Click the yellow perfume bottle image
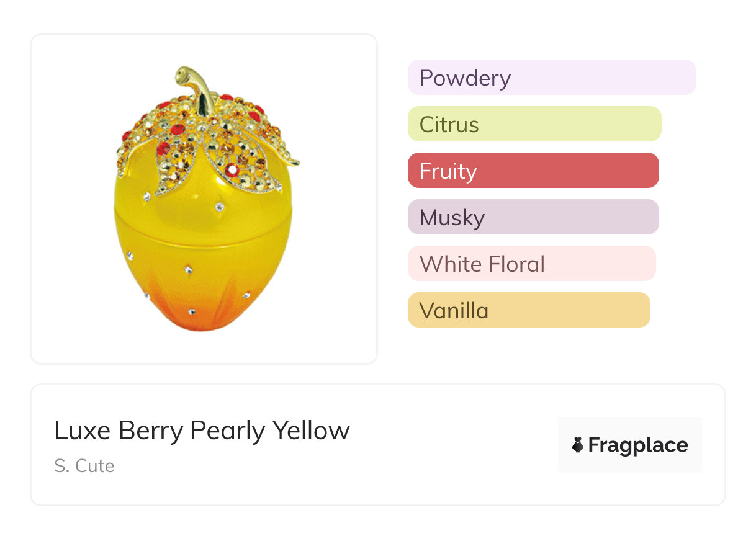The width and height of the screenshot is (756, 536). (205, 205)
